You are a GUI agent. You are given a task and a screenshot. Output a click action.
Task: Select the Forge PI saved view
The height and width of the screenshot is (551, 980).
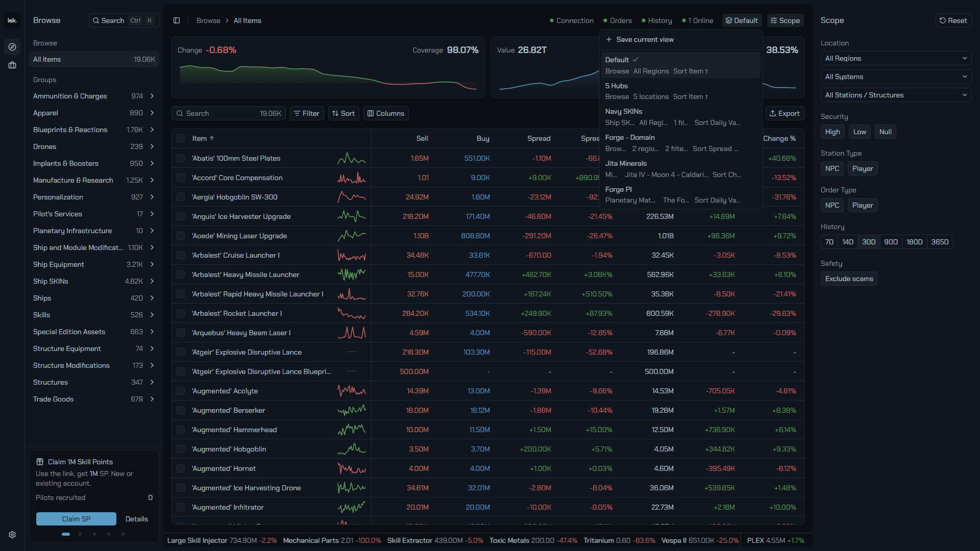[x=681, y=195]
